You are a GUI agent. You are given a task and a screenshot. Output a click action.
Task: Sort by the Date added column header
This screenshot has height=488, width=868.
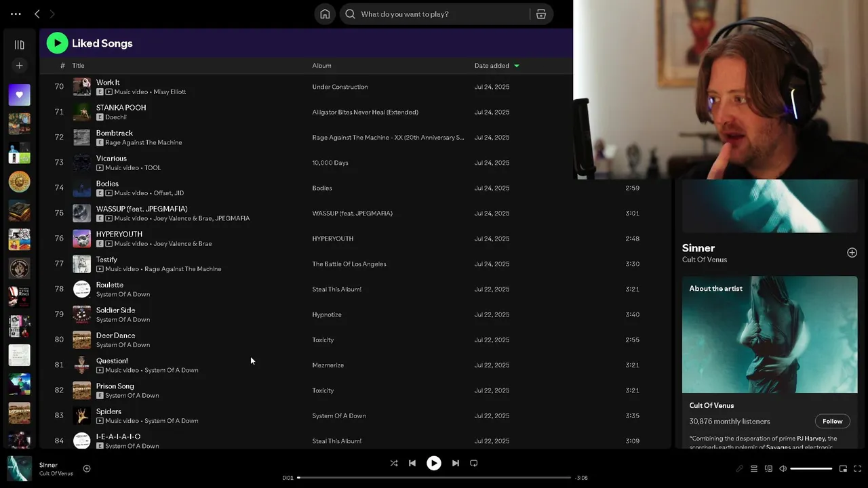click(492, 66)
